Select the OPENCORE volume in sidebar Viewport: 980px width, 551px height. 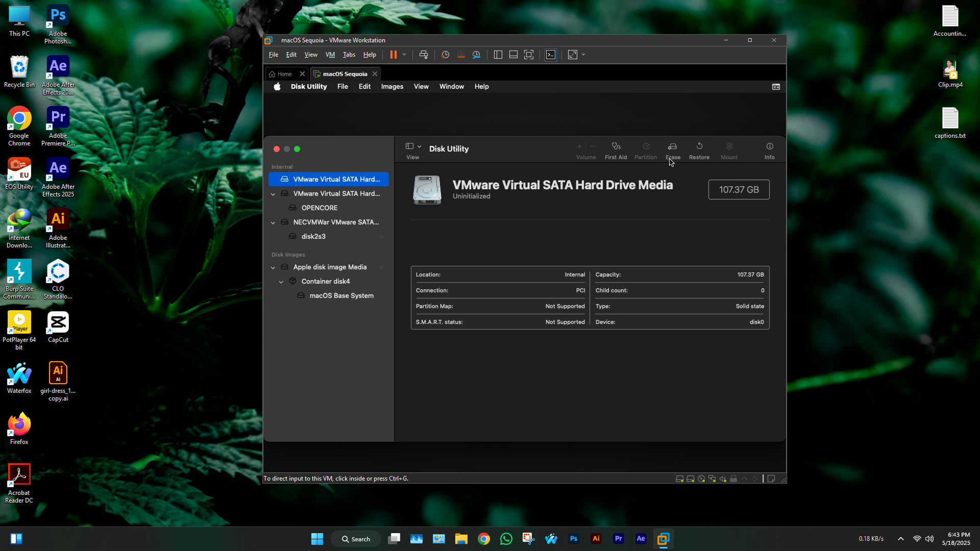click(319, 208)
